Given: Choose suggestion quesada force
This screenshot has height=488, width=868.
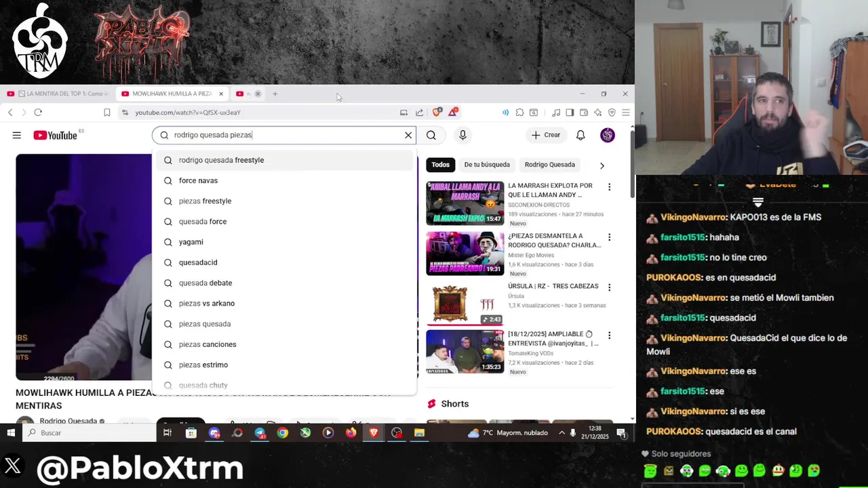Looking at the screenshot, I should [x=284, y=222].
